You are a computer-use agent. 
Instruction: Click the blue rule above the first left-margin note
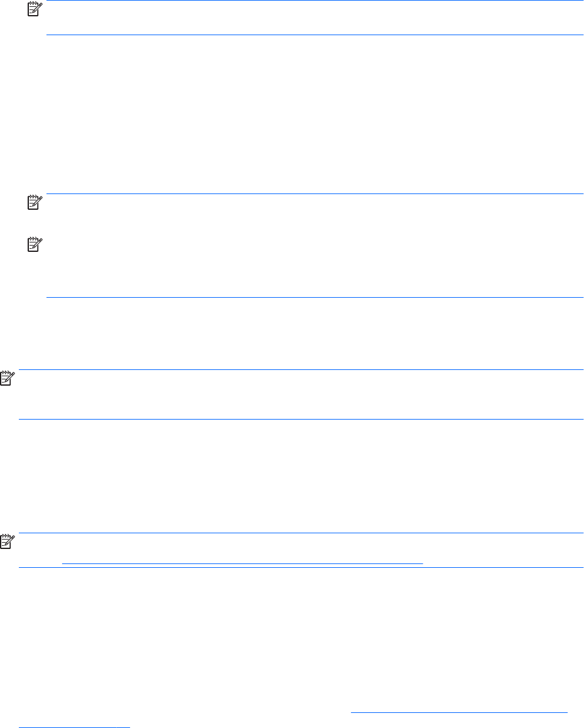(x=301, y=370)
